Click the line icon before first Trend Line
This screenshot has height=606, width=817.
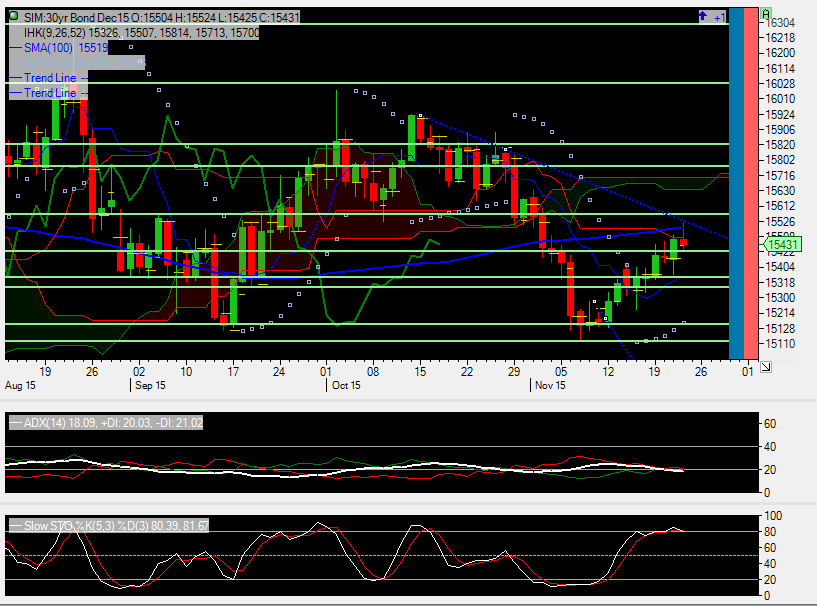click(x=15, y=78)
